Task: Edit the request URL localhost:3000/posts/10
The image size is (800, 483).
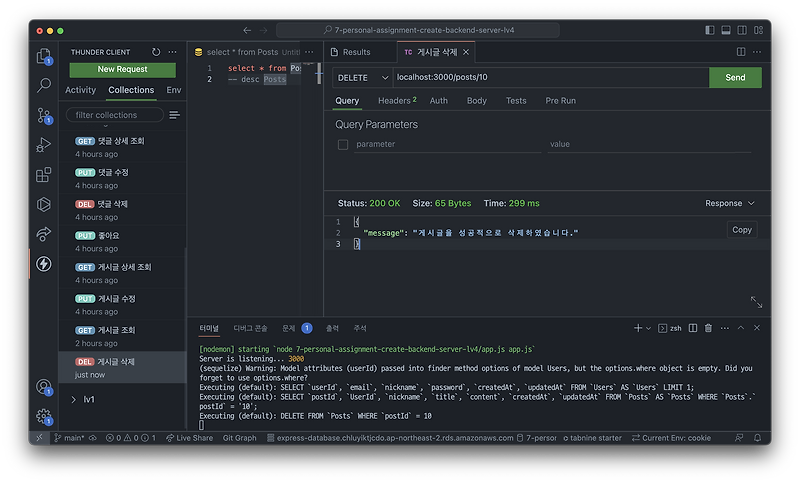Action: (551, 78)
